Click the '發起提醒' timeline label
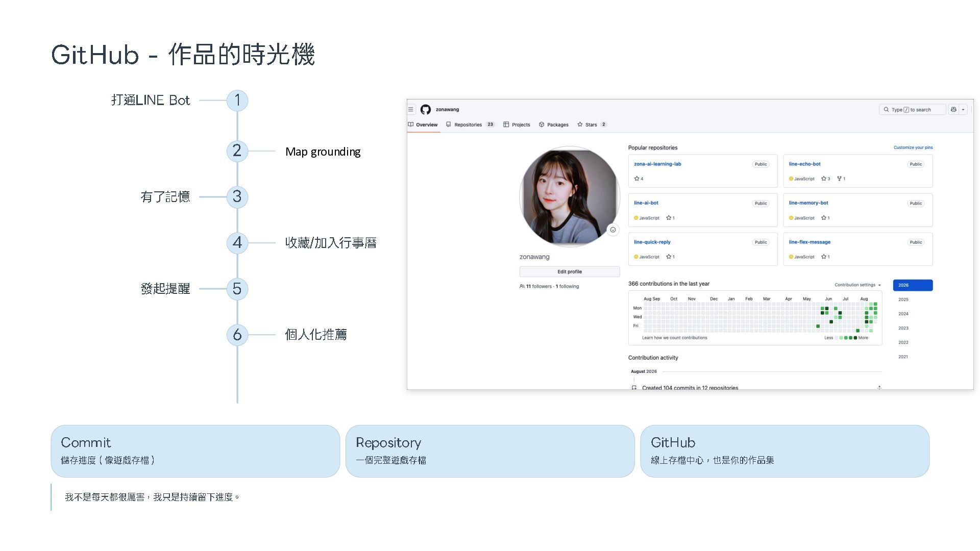Screen dimensions: 980x551 coord(165,289)
